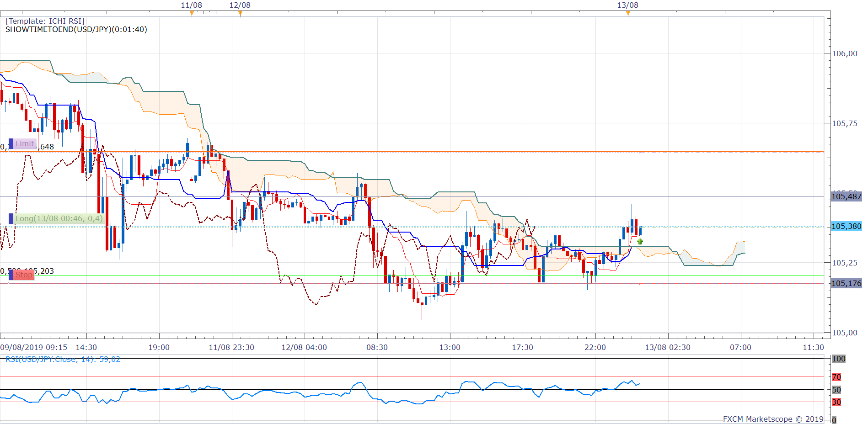
Task: Click the 105,75 price axis label
Action: click(x=844, y=123)
